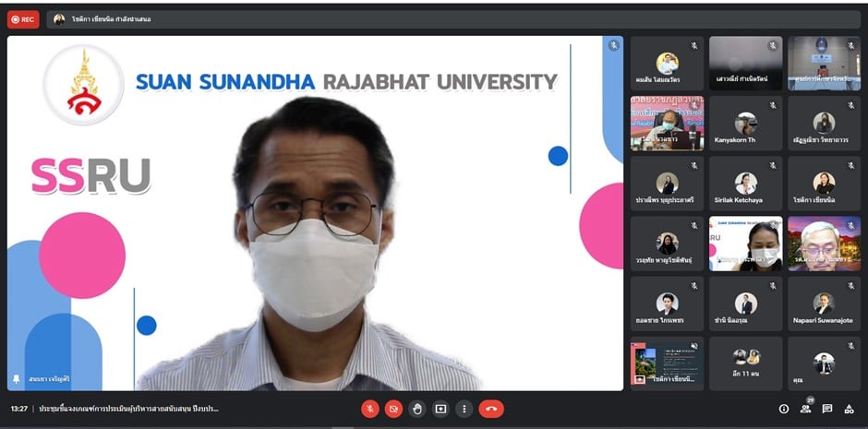Image resolution: width=868 pixels, height=429 pixels.
Task: Select the Sirilak Ketchaya participant tile
Action: pyautogui.click(x=745, y=184)
